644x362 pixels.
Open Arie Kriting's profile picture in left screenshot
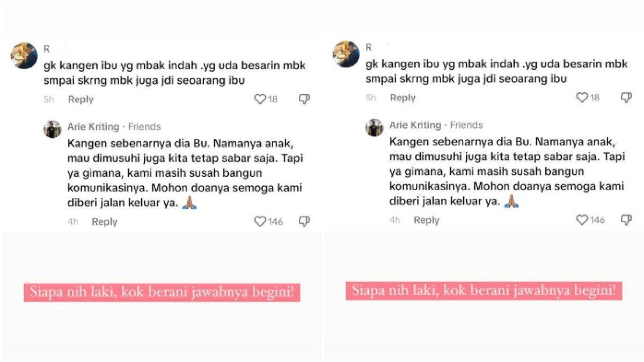53,129
